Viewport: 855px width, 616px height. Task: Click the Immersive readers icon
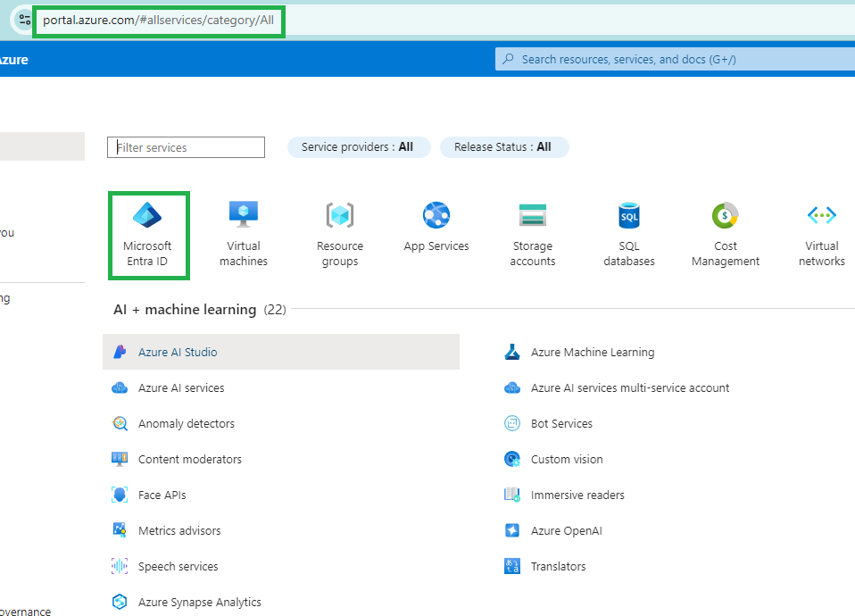point(512,495)
